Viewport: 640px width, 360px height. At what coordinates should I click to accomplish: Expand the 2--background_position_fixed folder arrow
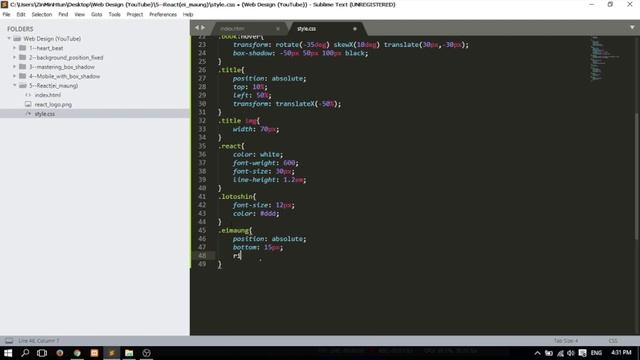click(x=15, y=58)
